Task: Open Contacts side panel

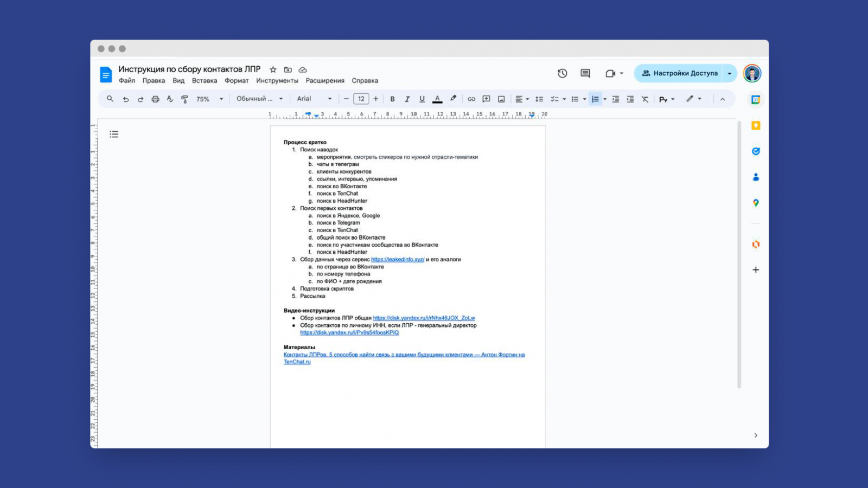Action: click(756, 177)
